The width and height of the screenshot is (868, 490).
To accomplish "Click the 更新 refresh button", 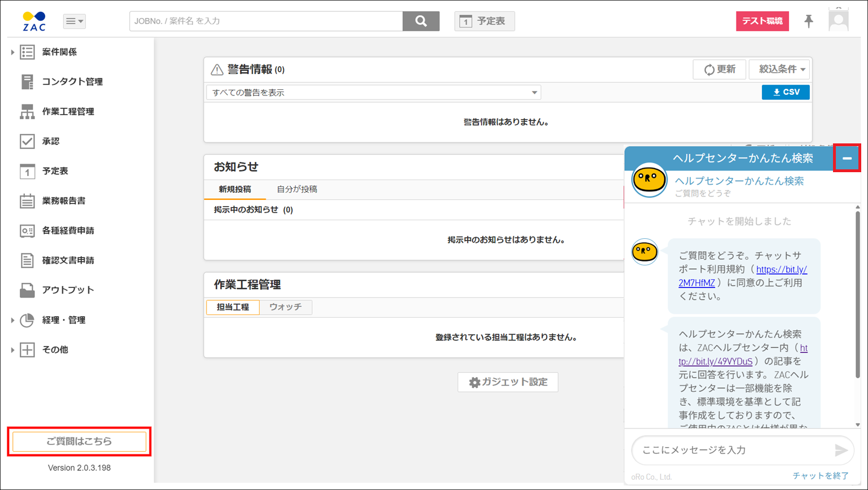I will tap(720, 69).
